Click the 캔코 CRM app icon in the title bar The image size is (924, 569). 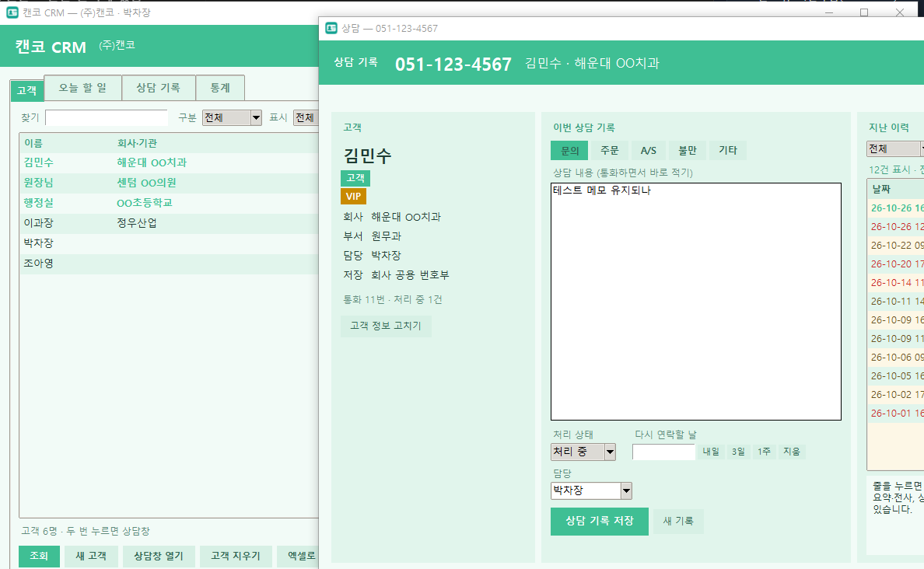point(12,12)
